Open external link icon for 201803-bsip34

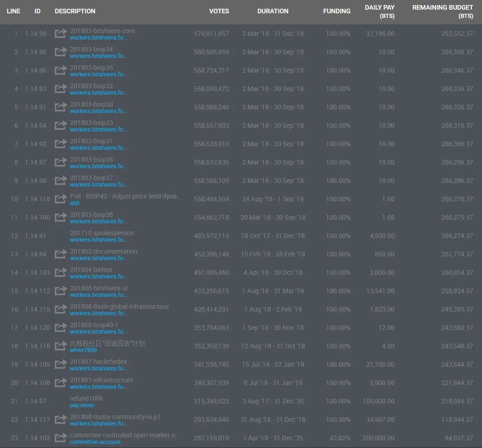click(61, 52)
